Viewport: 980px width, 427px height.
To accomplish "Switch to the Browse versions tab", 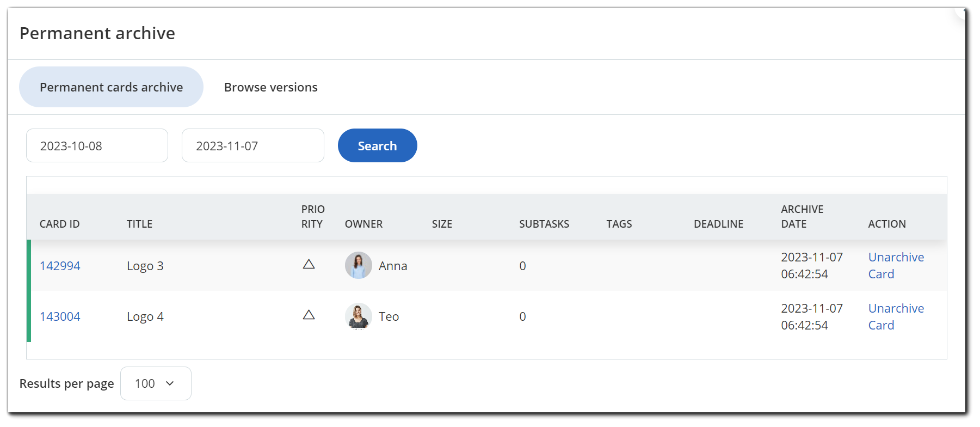I will click(270, 87).
